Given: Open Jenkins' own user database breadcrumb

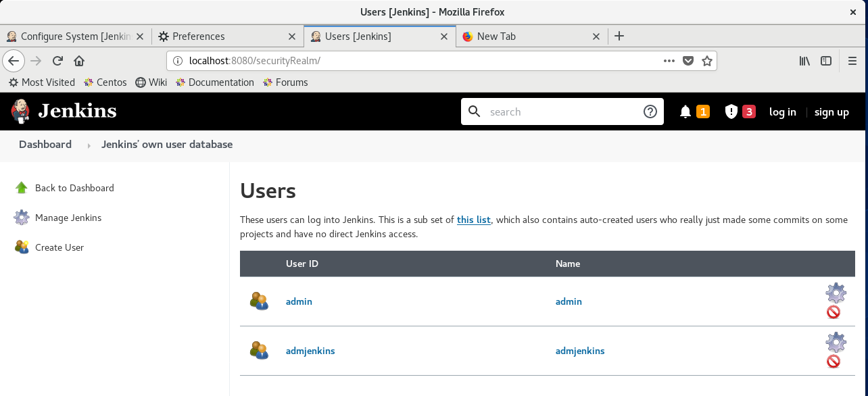Looking at the screenshot, I should [167, 144].
